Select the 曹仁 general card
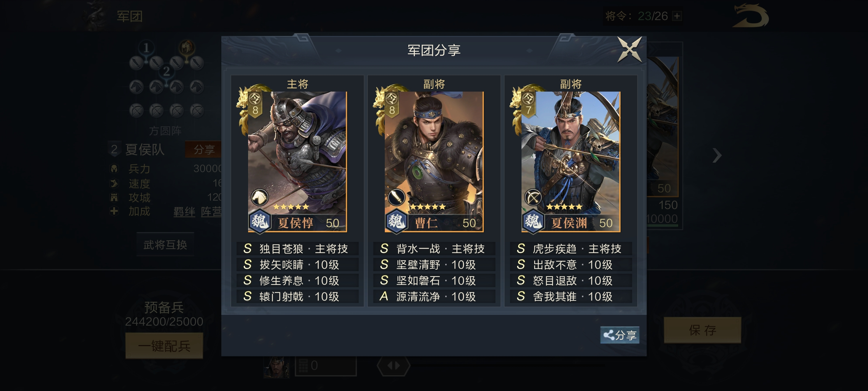 pyautogui.click(x=434, y=161)
